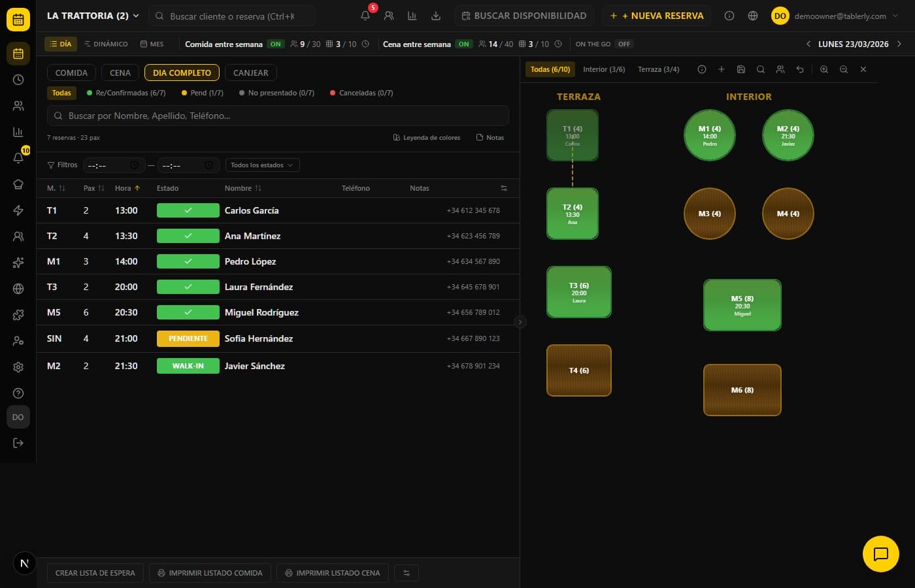Open the globe icon in left sidebar
This screenshot has height=588, width=915.
pyautogui.click(x=18, y=289)
